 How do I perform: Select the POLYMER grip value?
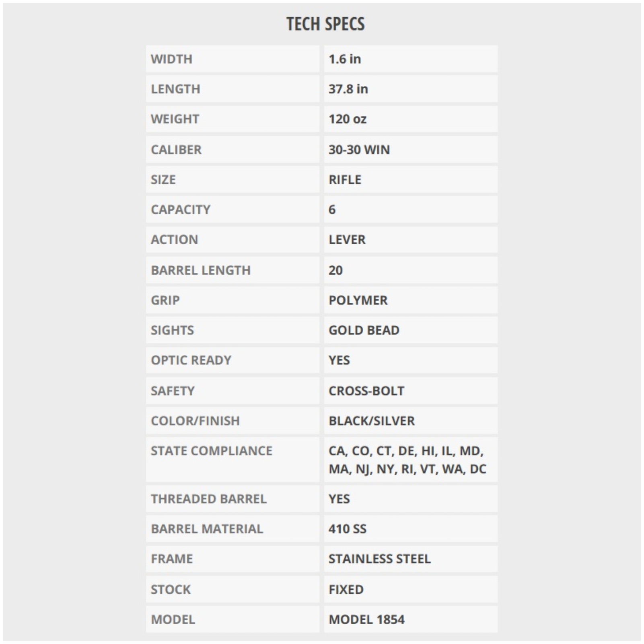pyautogui.click(x=358, y=300)
